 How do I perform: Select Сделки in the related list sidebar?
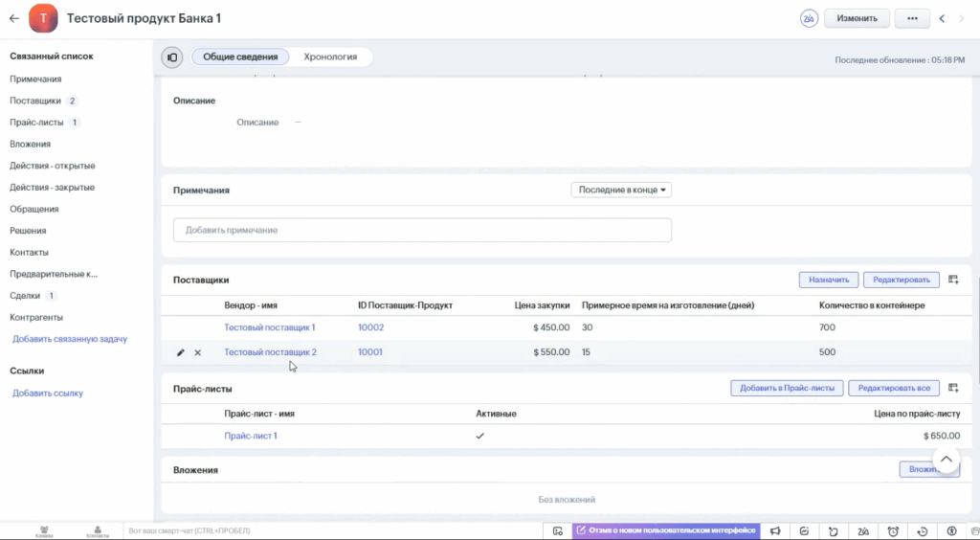pos(26,296)
